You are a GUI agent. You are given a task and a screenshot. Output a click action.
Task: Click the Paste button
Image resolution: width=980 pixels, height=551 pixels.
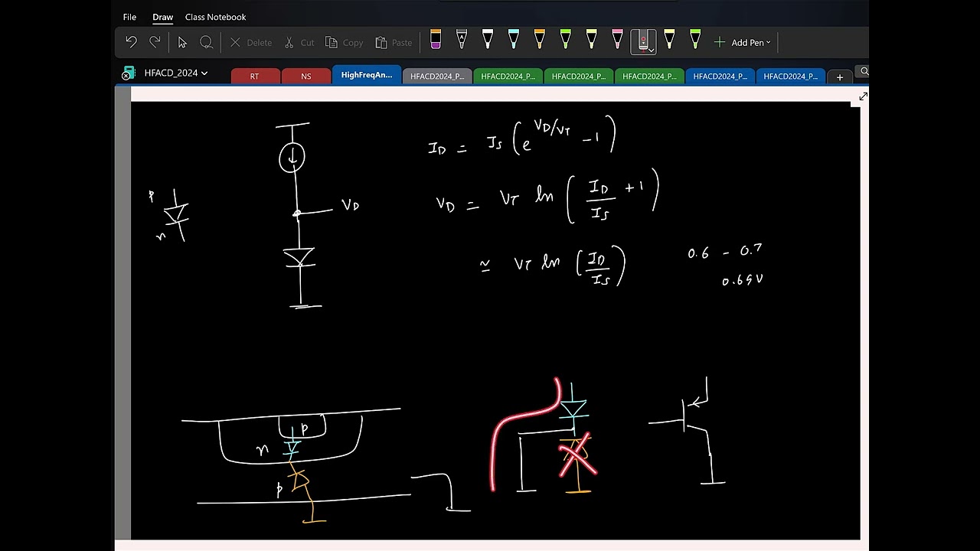pyautogui.click(x=394, y=43)
